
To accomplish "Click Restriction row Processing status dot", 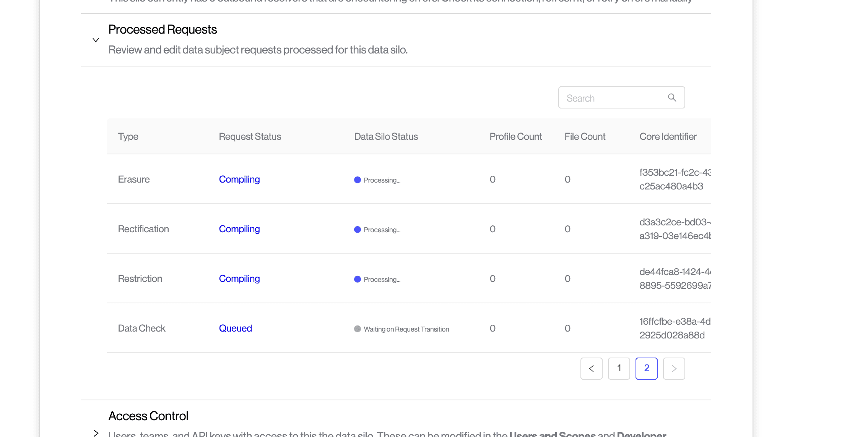I will 358,279.
